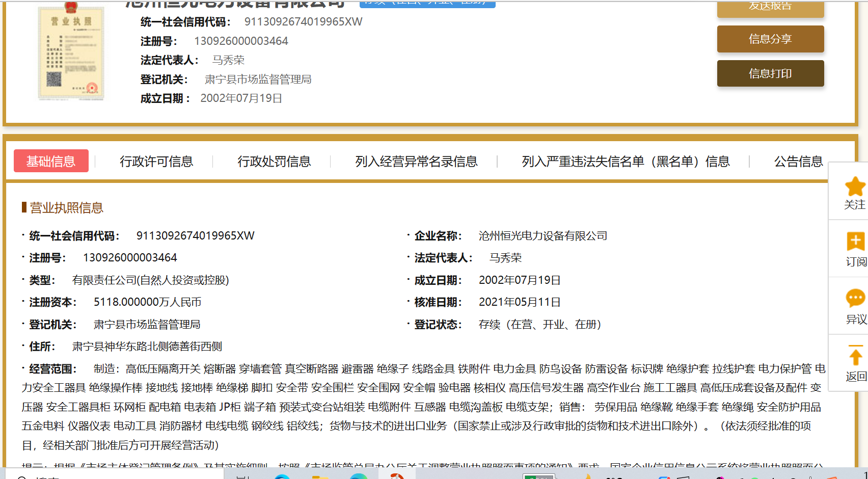Click the 信息打印 button

click(x=770, y=73)
